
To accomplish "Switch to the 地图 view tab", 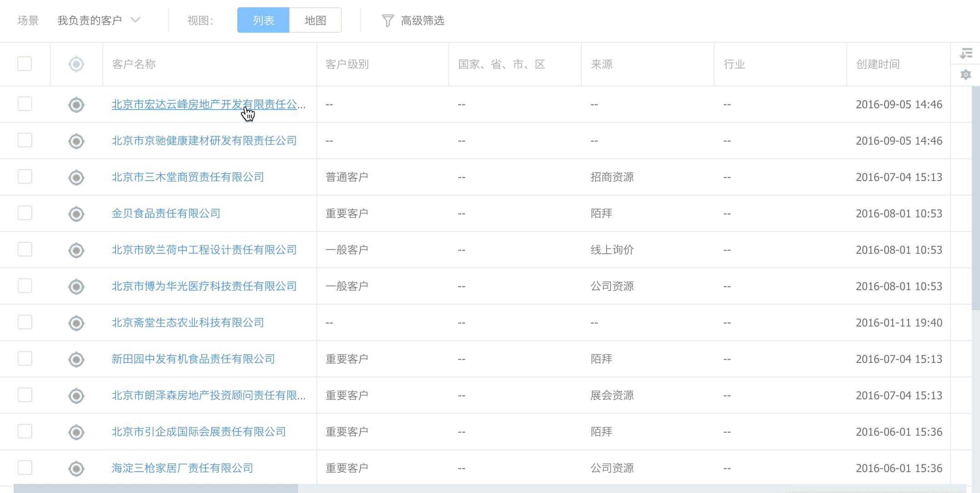I will (315, 20).
